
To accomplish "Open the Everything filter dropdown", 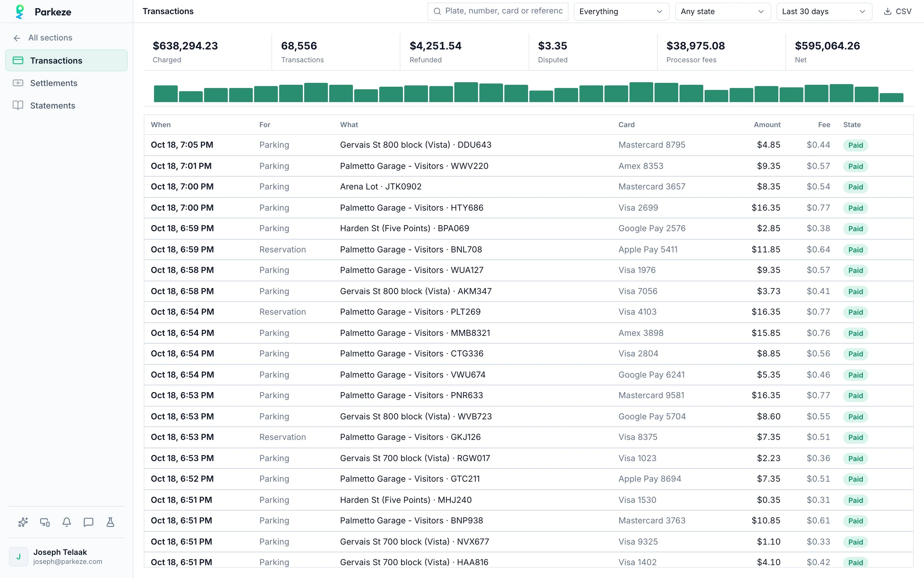I will (x=621, y=12).
